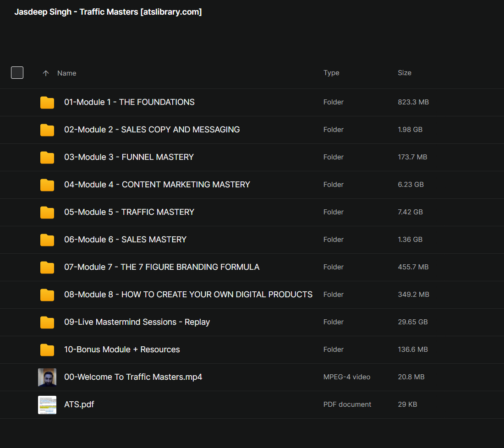Click the 6.23 GB size value
Screen dimensions: 504x448
pyautogui.click(x=411, y=185)
